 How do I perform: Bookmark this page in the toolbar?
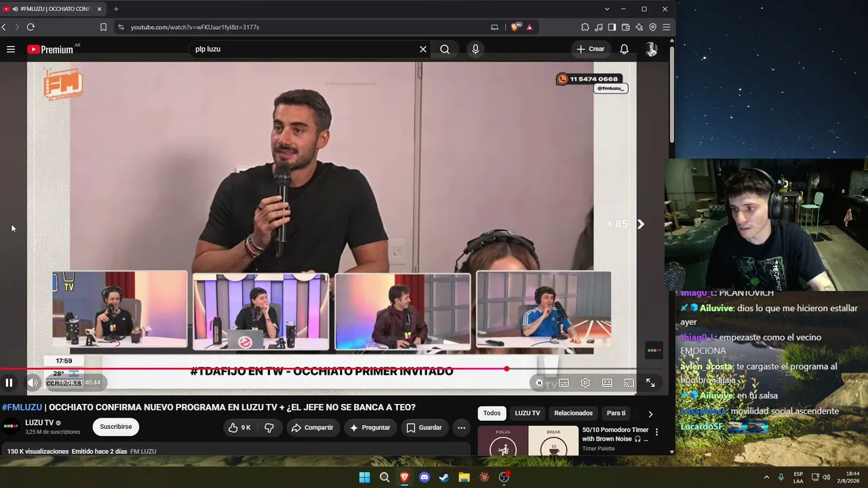click(103, 27)
